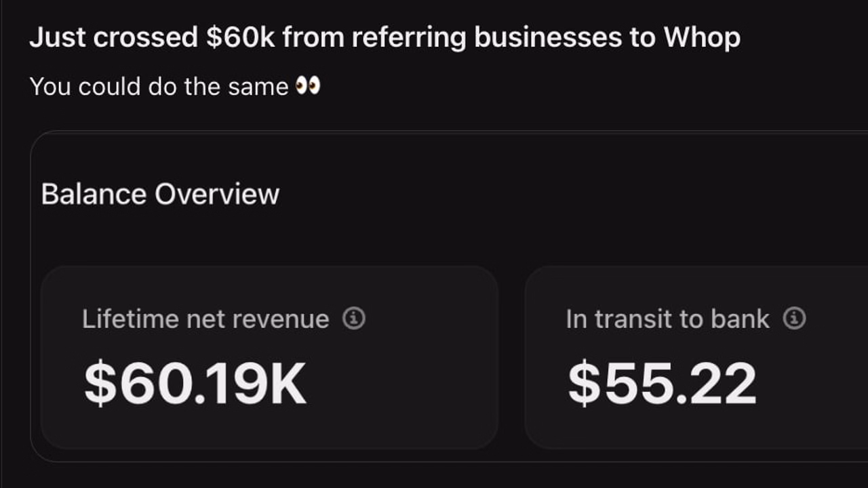Click info icon beside Lifetime net revenue
The image size is (868, 488).
point(353,318)
